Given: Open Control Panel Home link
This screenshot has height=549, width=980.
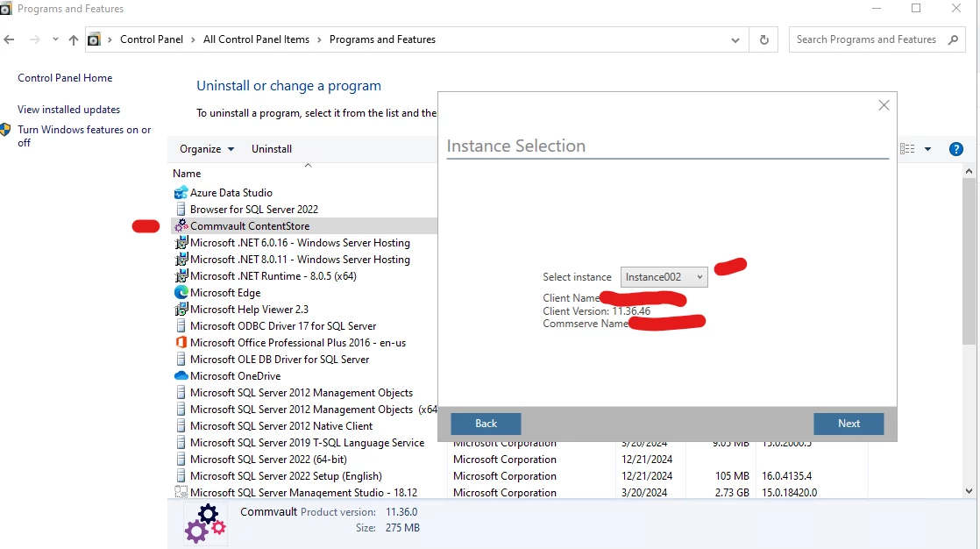Looking at the screenshot, I should [x=65, y=77].
